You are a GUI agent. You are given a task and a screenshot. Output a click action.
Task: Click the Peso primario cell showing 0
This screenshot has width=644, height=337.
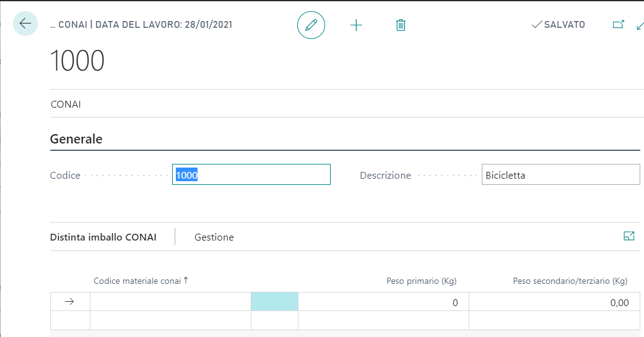[383, 302]
